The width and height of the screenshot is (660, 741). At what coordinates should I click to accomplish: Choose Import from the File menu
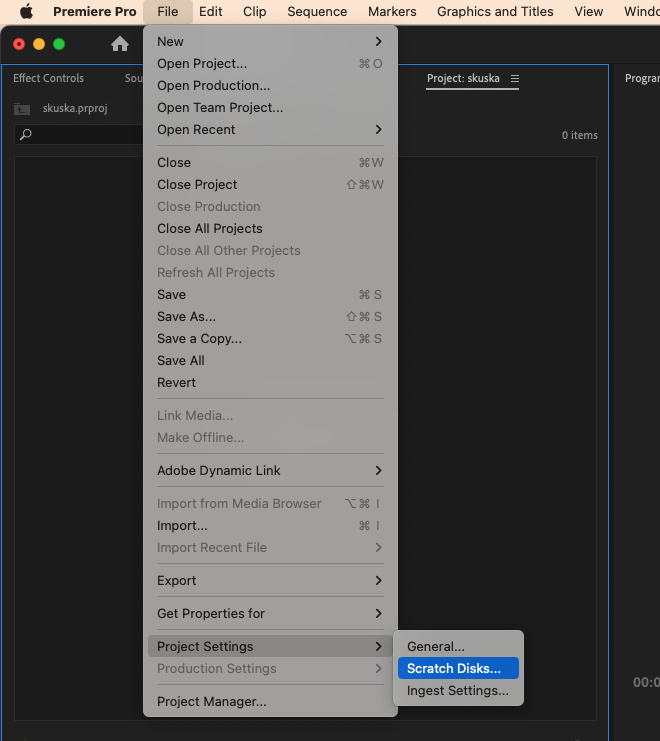pos(182,525)
